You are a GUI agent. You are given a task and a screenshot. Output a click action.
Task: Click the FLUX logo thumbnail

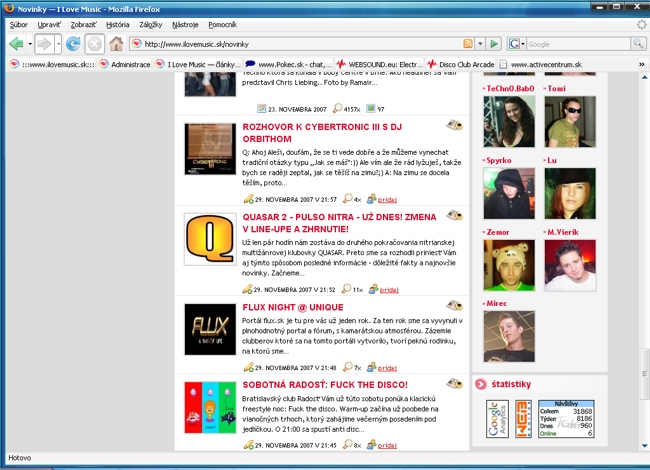210,329
